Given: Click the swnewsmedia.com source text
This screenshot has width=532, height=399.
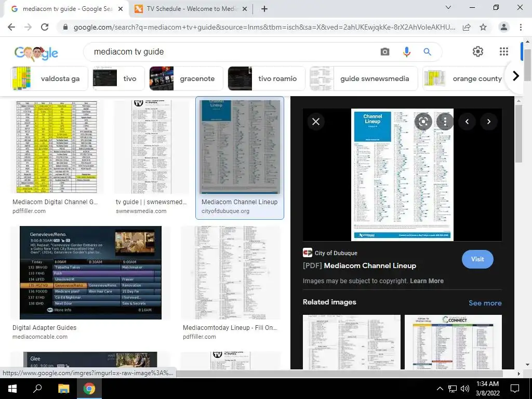Looking at the screenshot, I should pos(141,211).
